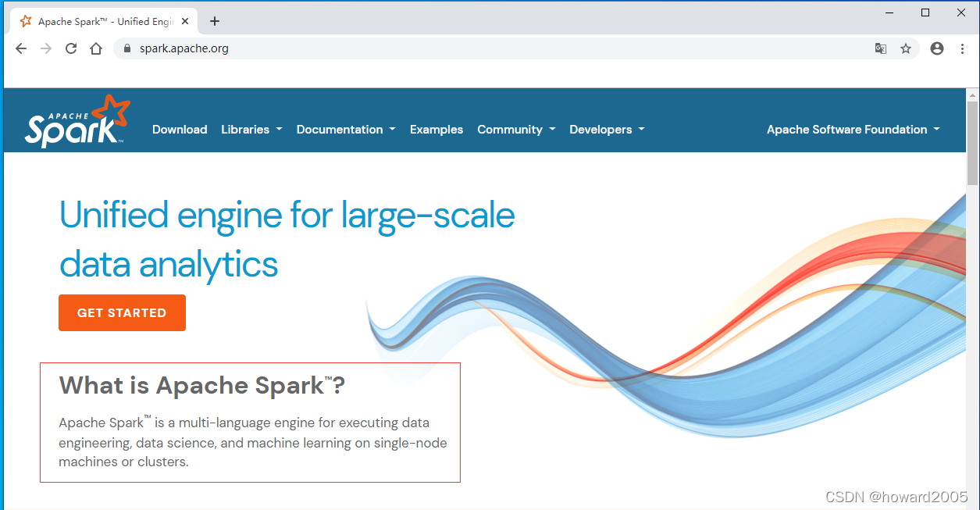Click the paragraph describing the multi-language engine
The width and height of the screenshot is (980, 510).
pyautogui.click(x=253, y=442)
